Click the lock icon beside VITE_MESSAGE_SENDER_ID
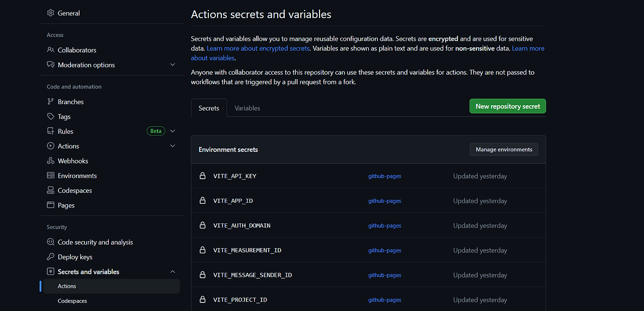 pos(202,275)
